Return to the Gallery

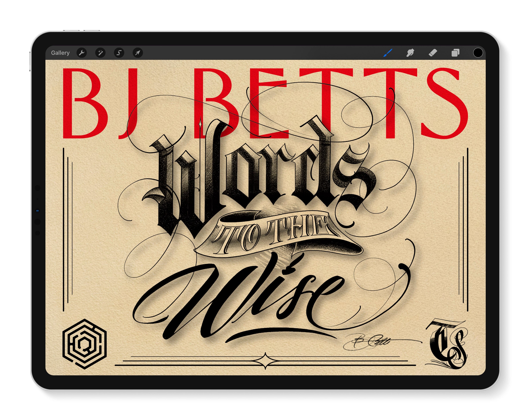coord(60,53)
